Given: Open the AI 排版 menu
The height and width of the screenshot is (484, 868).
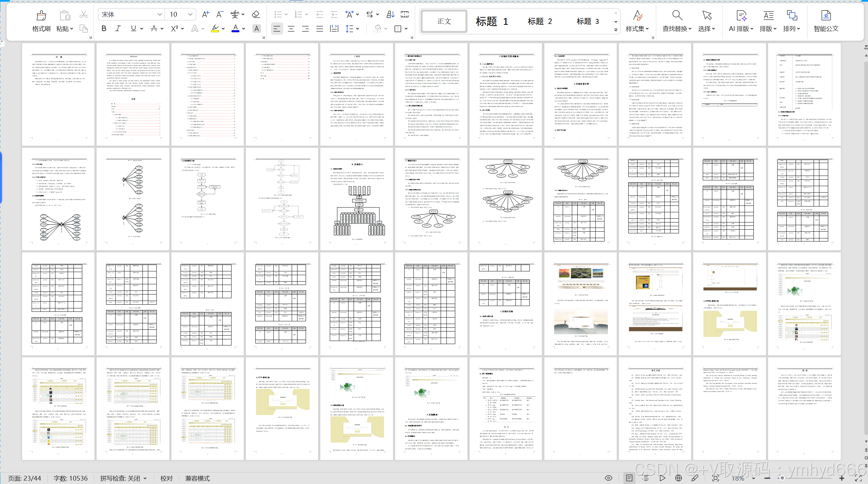Looking at the screenshot, I should pos(741,21).
